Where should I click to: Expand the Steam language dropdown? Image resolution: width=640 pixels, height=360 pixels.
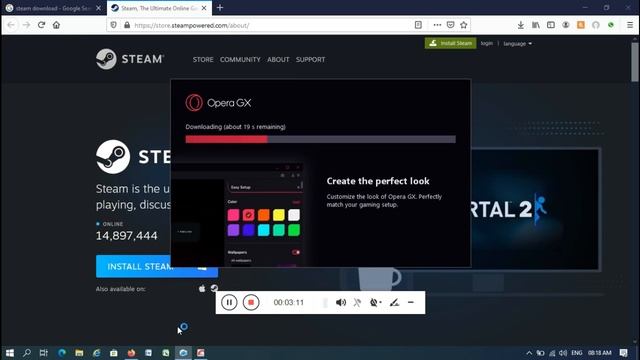click(x=518, y=44)
